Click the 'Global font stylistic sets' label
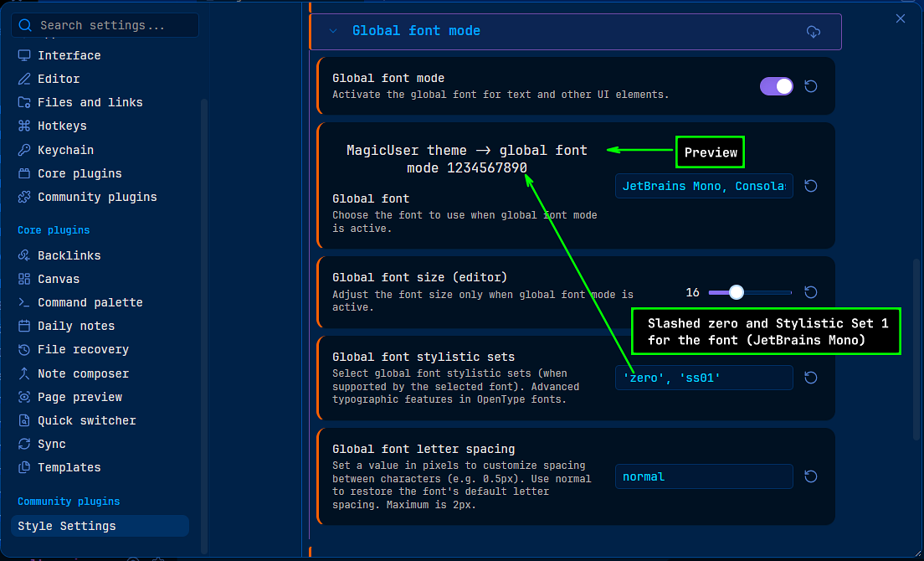The height and width of the screenshot is (561, 924). coord(423,357)
